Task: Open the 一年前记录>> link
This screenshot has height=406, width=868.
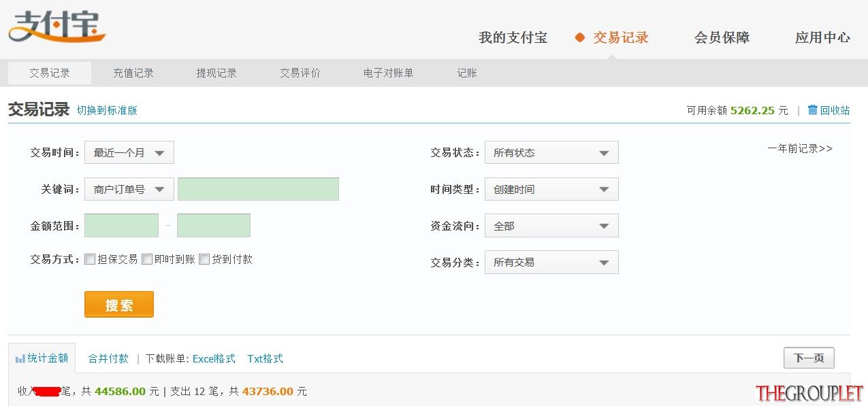Action: click(x=800, y=148)
